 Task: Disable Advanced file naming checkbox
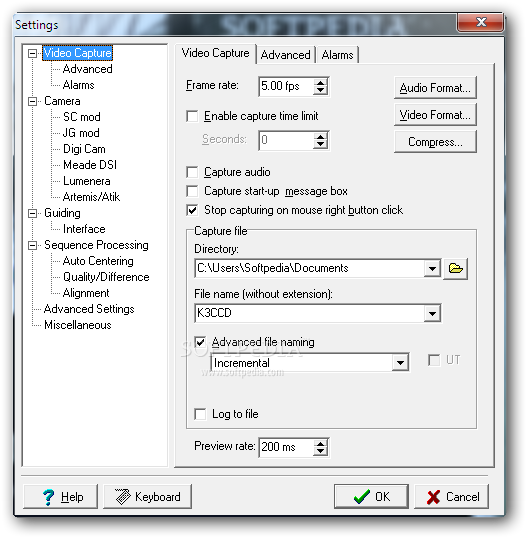[x=200, y=342]
